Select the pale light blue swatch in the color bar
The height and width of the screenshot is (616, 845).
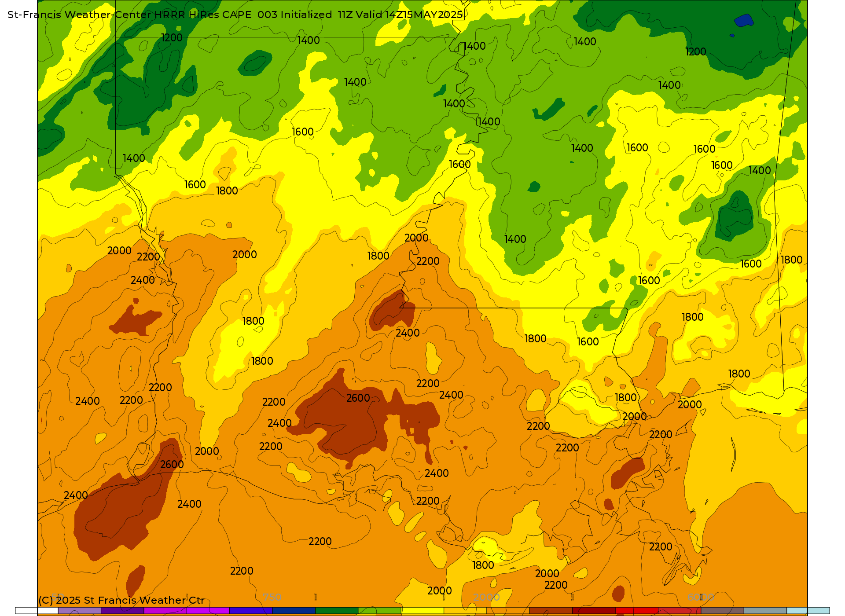point(808,611)
